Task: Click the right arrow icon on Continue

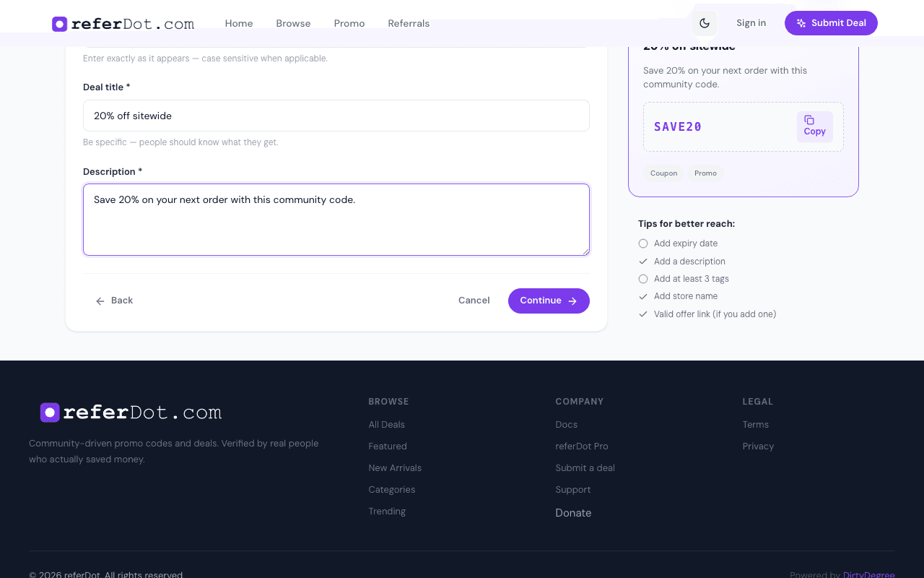Action: pos(572,301)
